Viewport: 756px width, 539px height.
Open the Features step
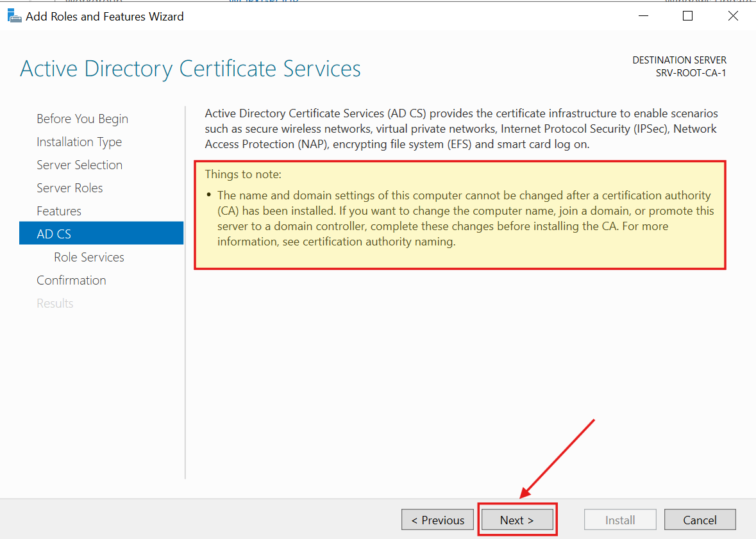58,211
